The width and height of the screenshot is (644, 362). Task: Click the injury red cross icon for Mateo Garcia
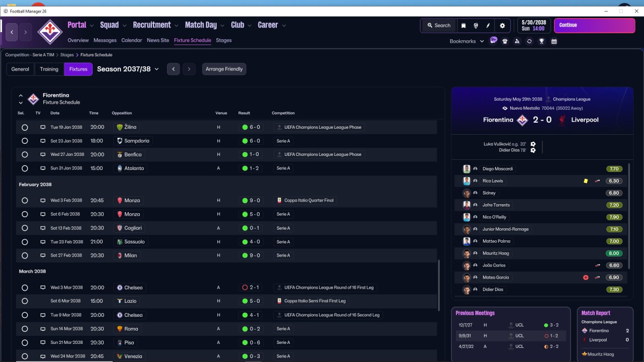tap(586, 278)
